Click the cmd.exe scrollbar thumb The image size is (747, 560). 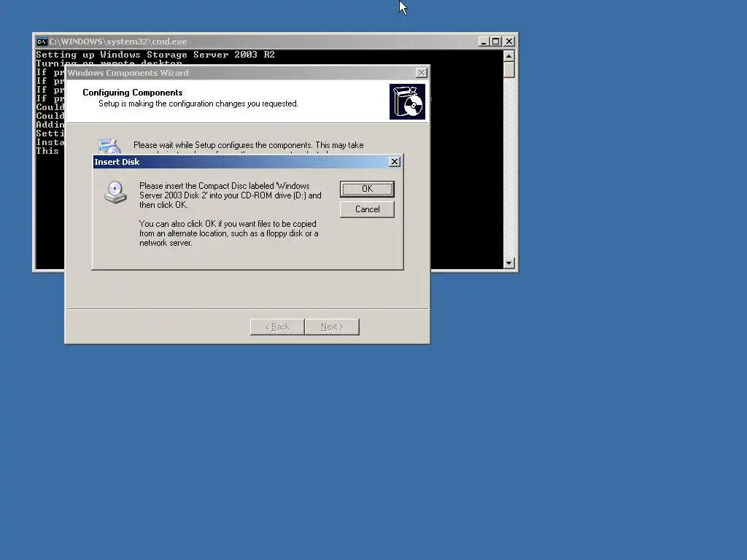pyautogui.click(x=508, y=69)
